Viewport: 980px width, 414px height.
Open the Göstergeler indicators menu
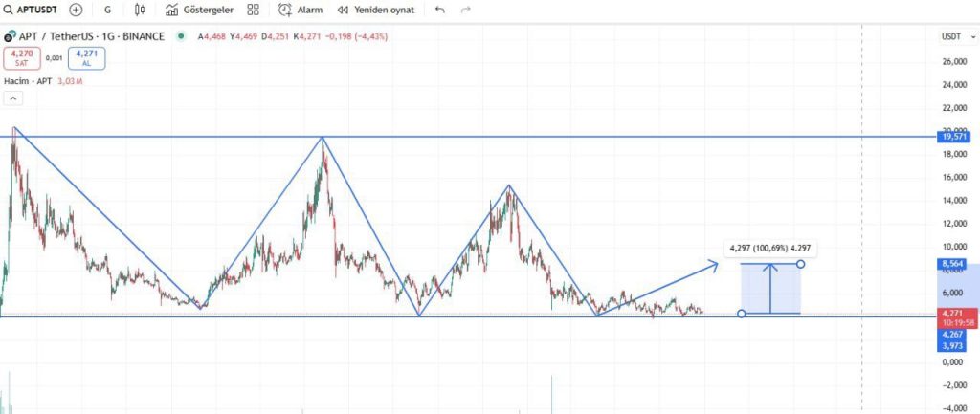[199, 10]
